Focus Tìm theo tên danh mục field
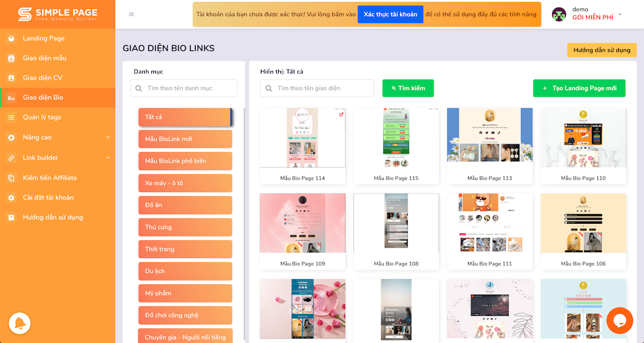644x343 pixels. pyautogui.click(x=184, y=88)
